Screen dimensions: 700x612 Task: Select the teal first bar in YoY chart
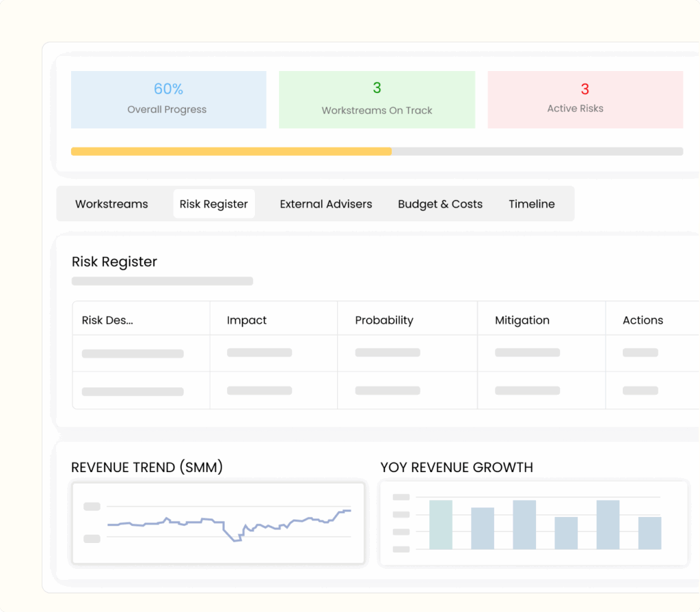[441, 525]
